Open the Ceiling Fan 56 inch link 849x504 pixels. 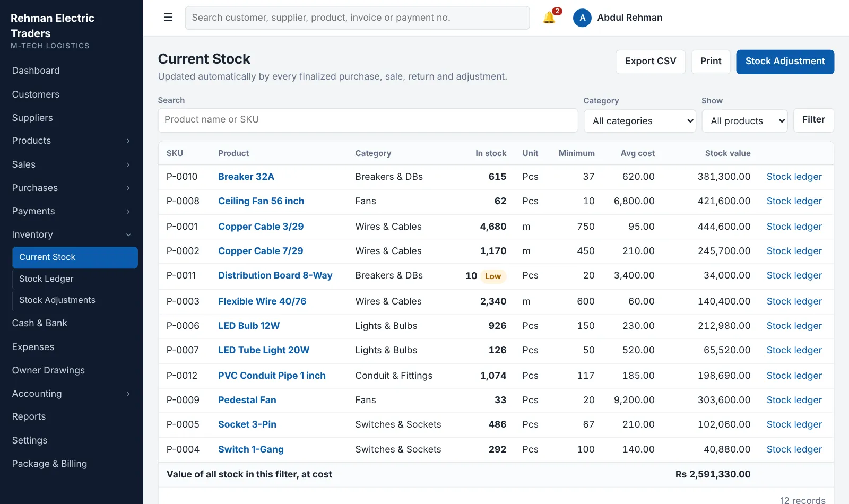coord(261,201)
